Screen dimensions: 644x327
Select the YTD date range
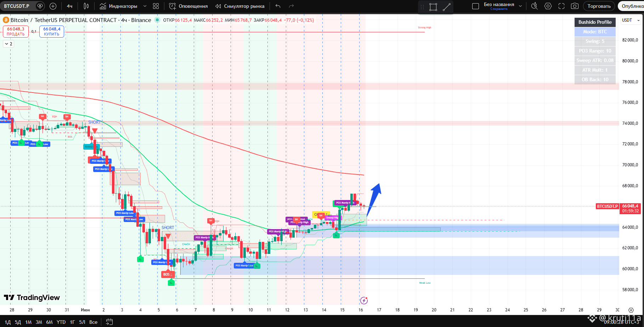coord(61,322)
